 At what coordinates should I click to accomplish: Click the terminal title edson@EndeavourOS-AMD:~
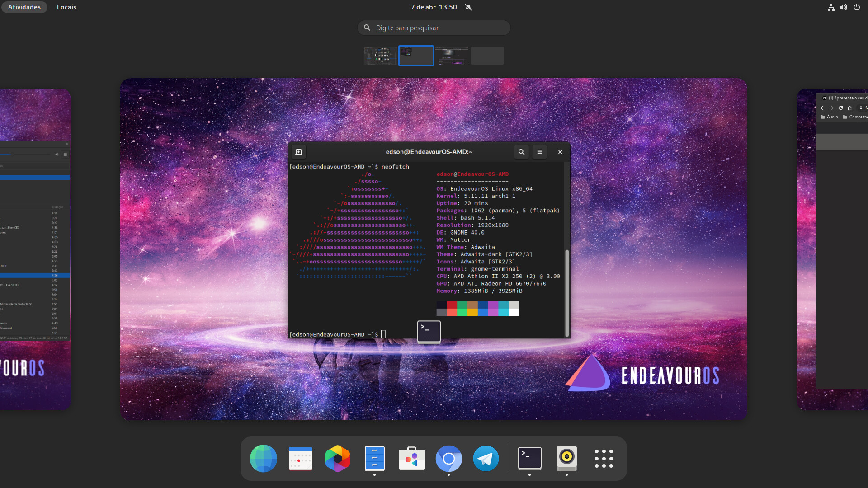(429, 152)
